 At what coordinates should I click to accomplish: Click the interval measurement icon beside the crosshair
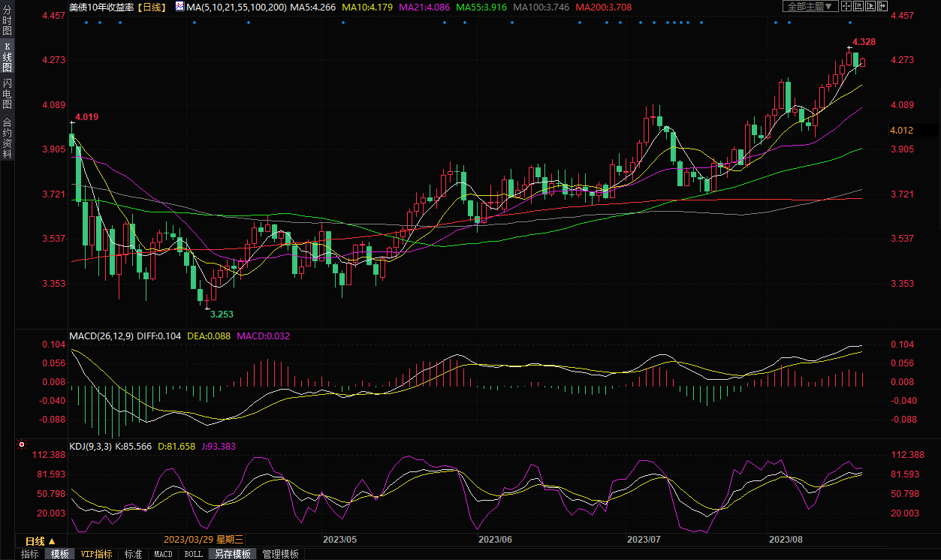pyautogui.click(x=858, y=6)
